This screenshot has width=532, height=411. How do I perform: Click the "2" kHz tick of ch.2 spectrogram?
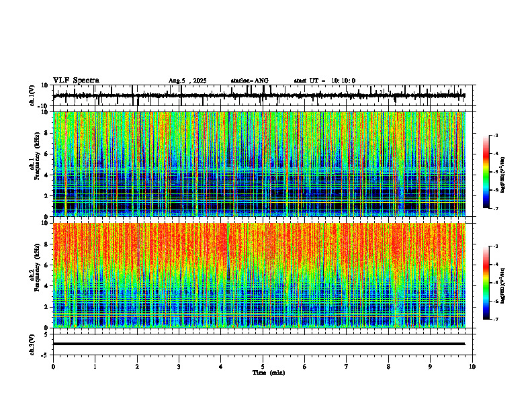pyautogui.click(x=46, y=307)
